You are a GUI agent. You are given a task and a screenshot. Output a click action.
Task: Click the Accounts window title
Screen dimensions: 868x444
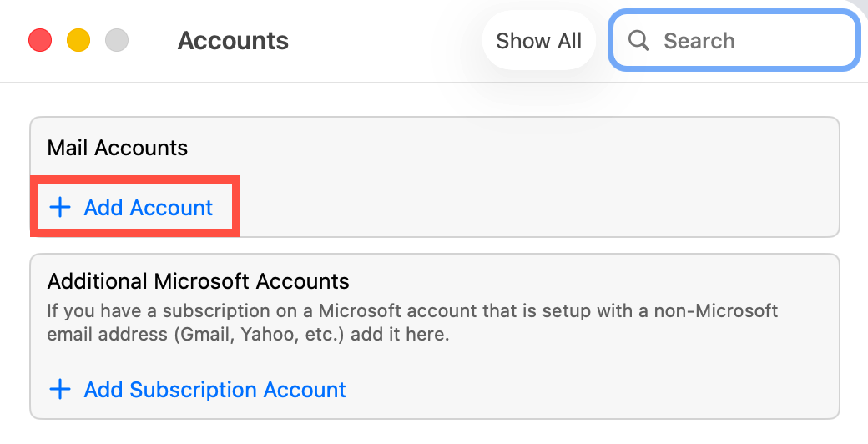(233, 41)
